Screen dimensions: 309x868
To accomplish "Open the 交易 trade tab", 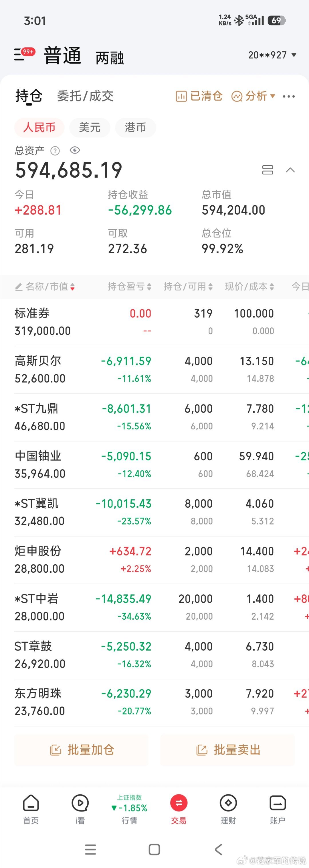I will coord(179,809).
